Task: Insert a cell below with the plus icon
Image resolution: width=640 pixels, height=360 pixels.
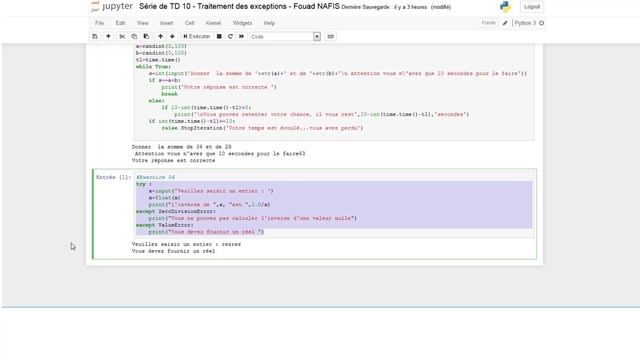Action: pos(108,36)
